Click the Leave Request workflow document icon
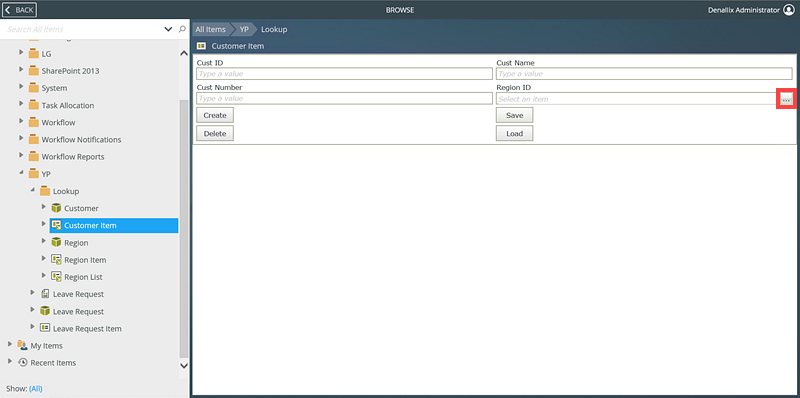800x398 pixels. click(45, 294)
